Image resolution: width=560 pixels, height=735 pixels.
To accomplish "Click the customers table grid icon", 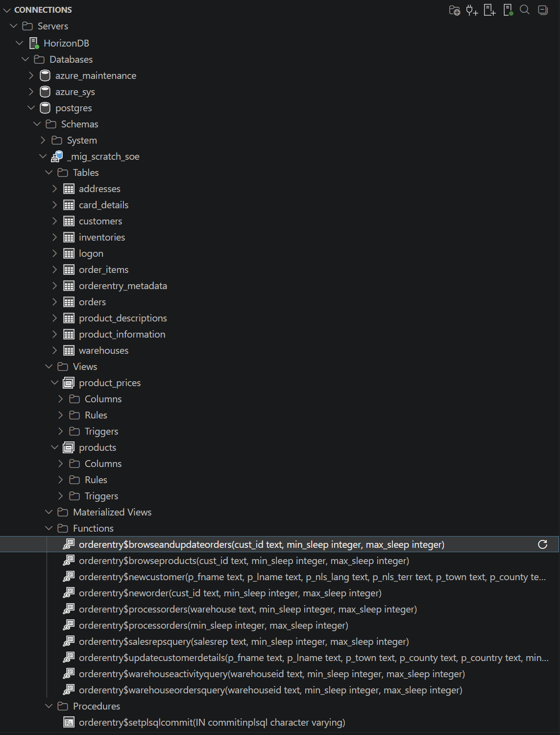I will click(69, 221).
